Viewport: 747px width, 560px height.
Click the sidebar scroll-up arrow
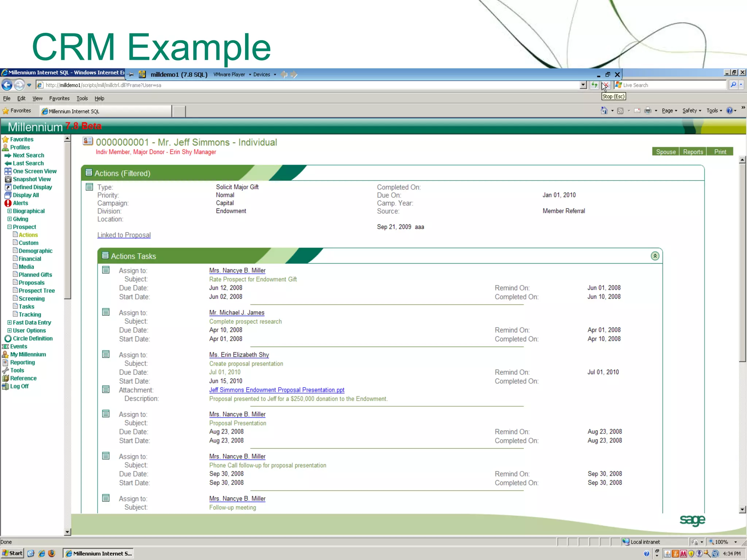click(67, 139)
